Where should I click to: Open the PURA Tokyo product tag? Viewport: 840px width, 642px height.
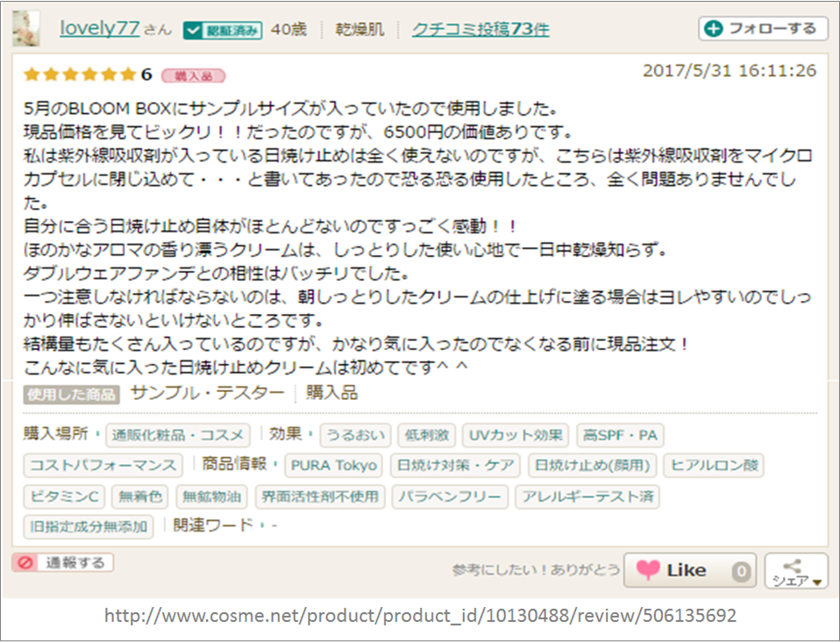tap(333, 466)
